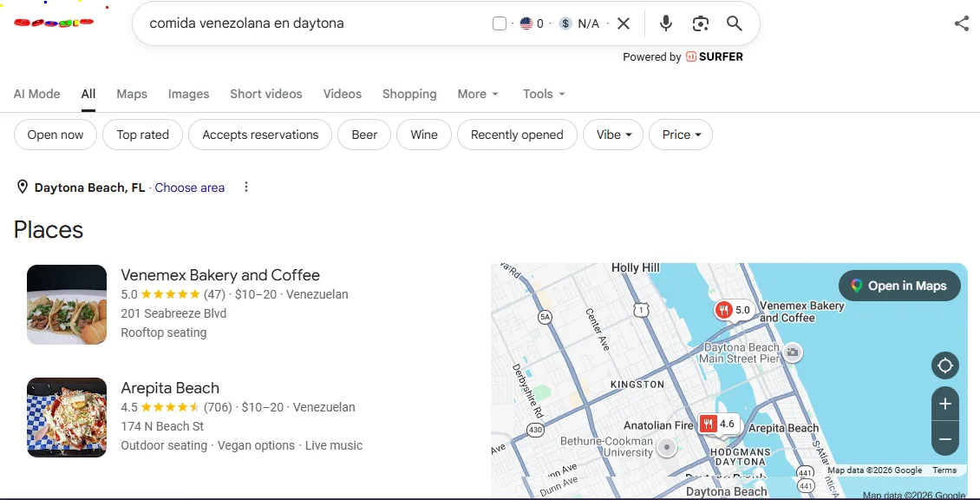980x500 pixels.
Task: Open Arepita Beach listing
Action: point(170,388)
